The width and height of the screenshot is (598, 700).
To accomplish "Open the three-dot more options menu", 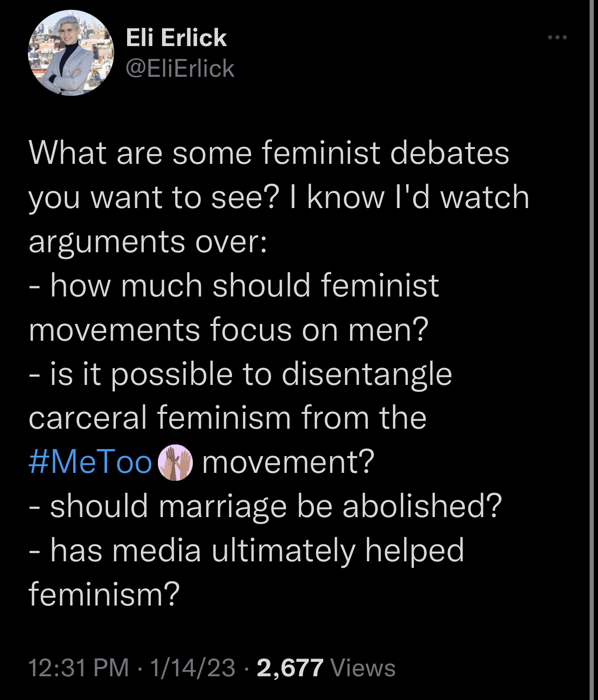I will tap(557, 37).
